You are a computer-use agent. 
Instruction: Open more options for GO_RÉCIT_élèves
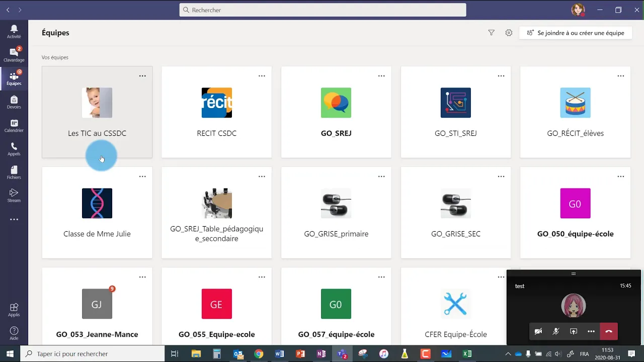(x=621, y=76)
